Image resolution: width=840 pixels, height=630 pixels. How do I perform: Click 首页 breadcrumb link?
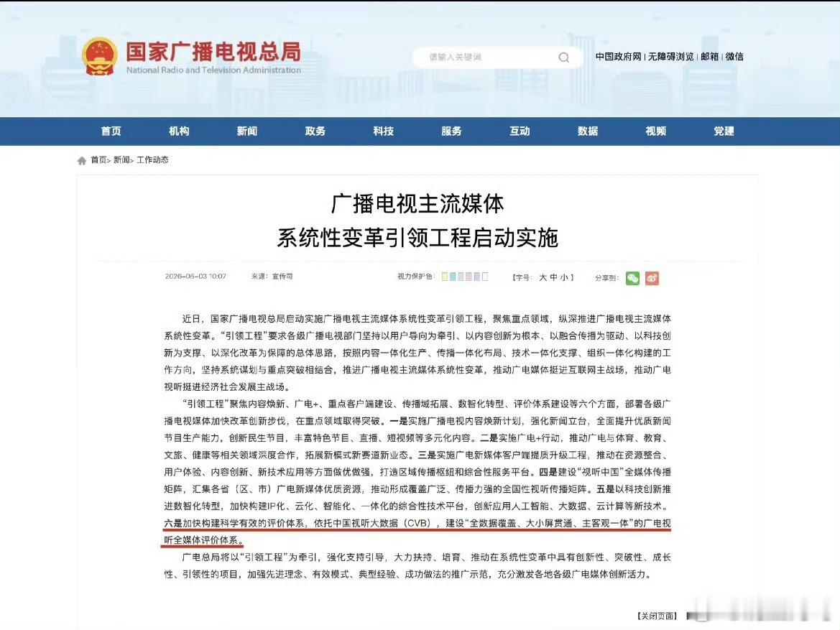(x=98, y=159)
